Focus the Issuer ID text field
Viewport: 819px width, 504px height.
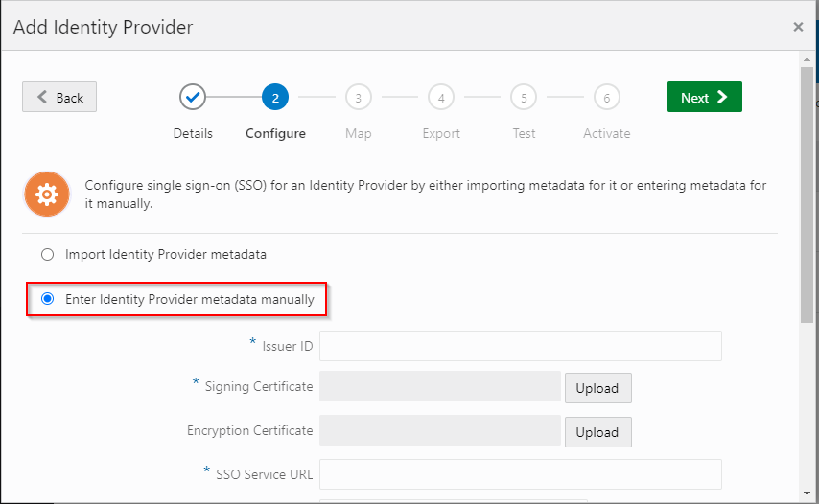point(520,346)
